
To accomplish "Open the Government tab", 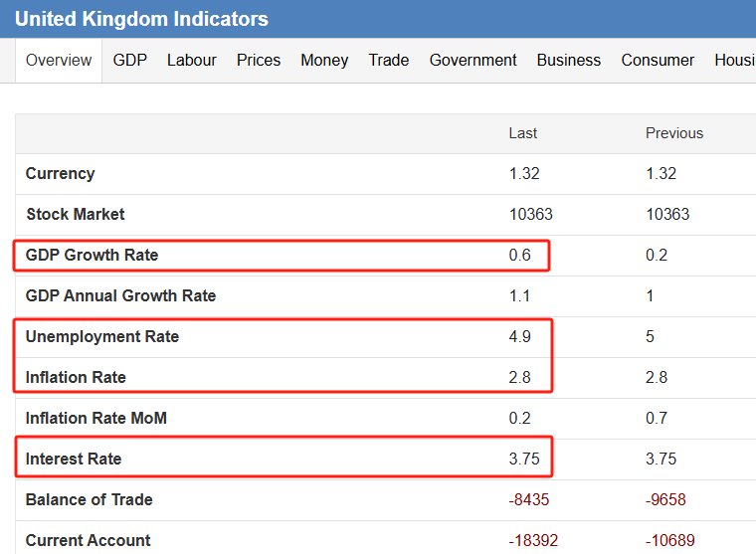I will [x=472, y=61].
